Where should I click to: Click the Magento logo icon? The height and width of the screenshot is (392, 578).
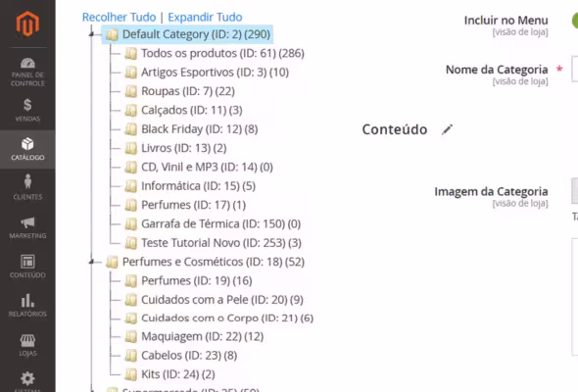point(27,24)
